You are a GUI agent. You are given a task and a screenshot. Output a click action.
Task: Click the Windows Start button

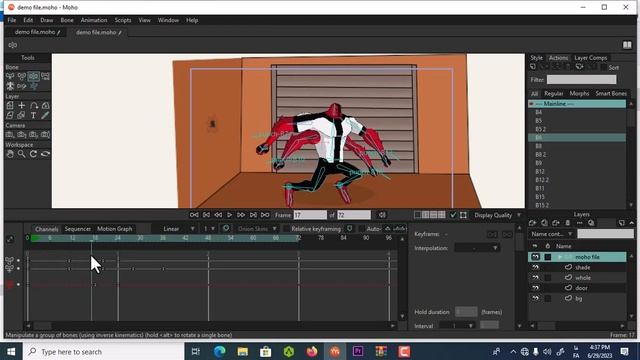pos(11,351)
